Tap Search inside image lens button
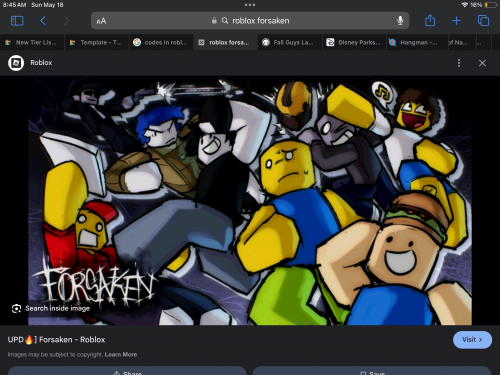 51,308
